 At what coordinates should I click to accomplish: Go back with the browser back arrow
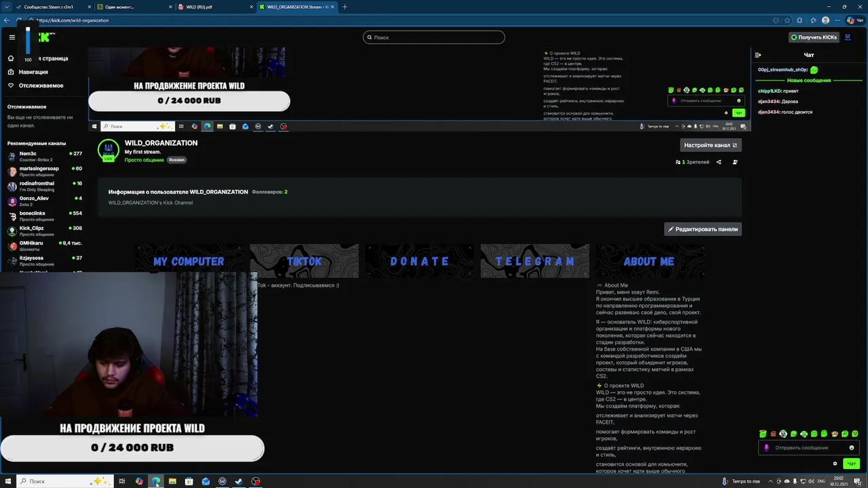(x=7, y=20)
